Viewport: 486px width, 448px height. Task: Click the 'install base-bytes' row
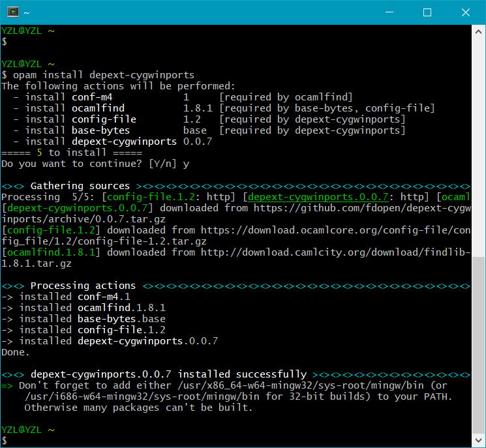[x=209, y=130]
